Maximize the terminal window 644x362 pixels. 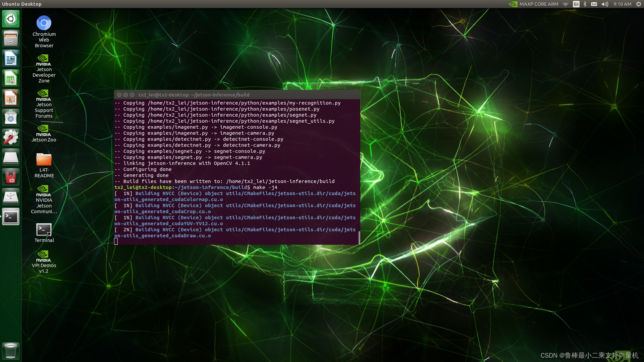(x=132, y=95)
